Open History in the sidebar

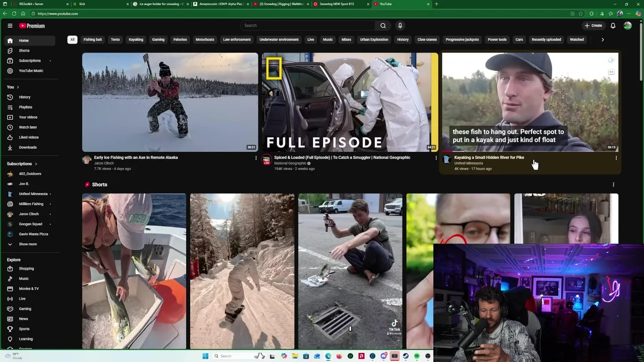tap(30, 97)
